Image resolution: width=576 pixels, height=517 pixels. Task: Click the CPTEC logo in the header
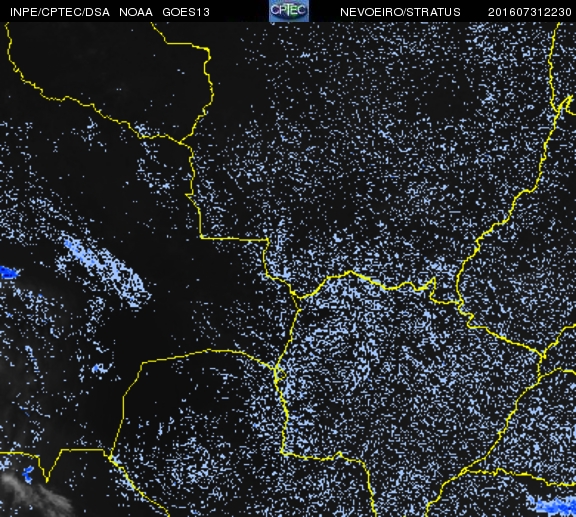(289, 11)
